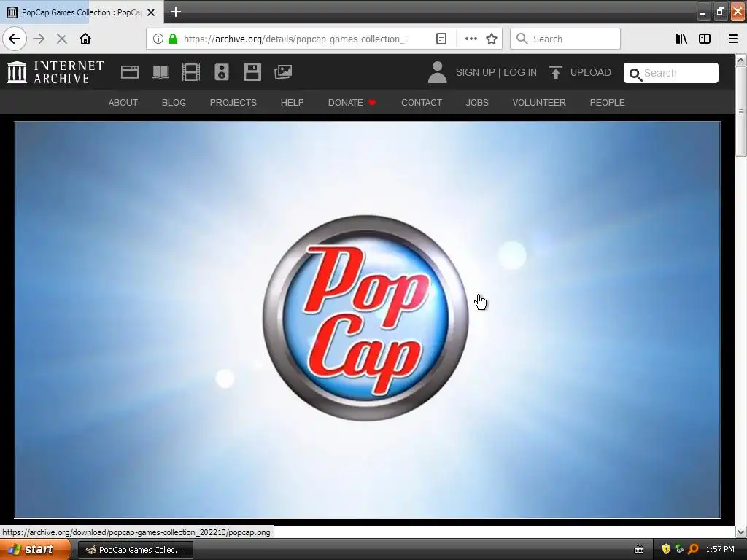Open the Video film strip icon
Image resolution: width=747 pixels, height=560 pixels.
coord(191,72)
